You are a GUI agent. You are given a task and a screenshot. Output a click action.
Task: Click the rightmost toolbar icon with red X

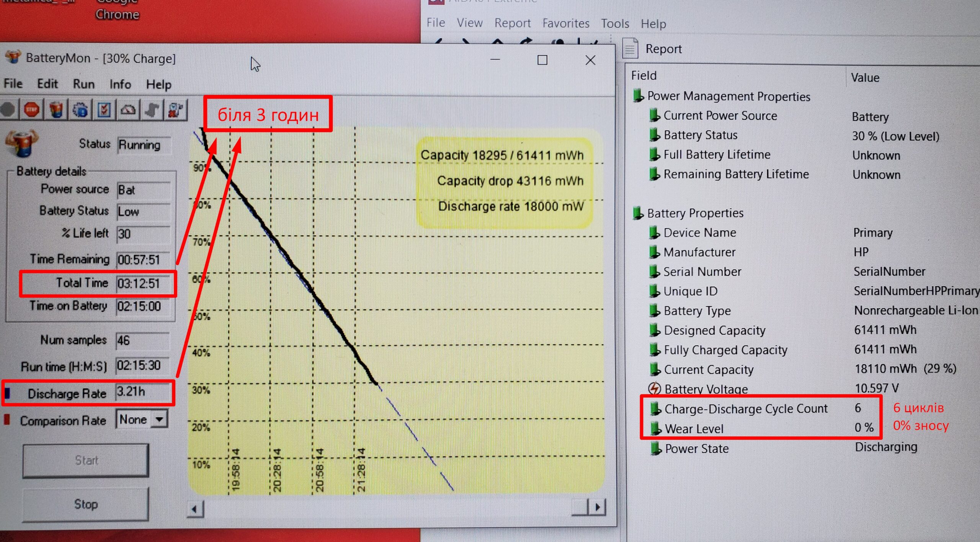[x=175, y=110]
